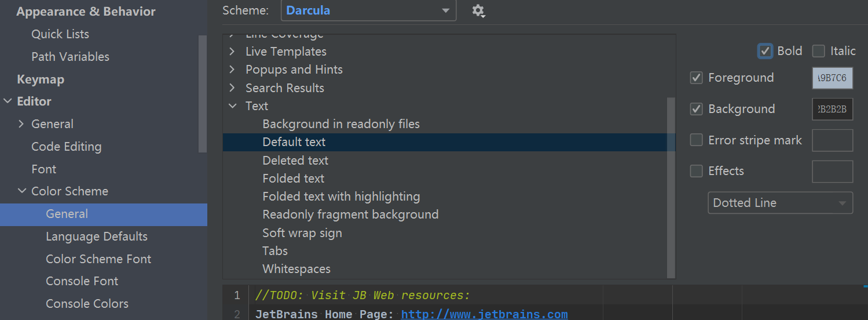Toggle the Bold checkbox
This screenshot has width=868, height=320.
(x=765, y=51)
